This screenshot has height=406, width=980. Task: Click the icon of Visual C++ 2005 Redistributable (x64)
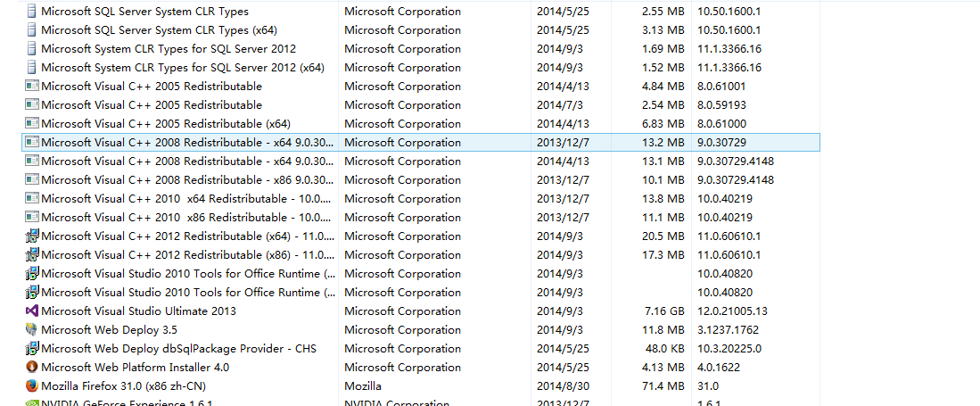tap(32, 124)
